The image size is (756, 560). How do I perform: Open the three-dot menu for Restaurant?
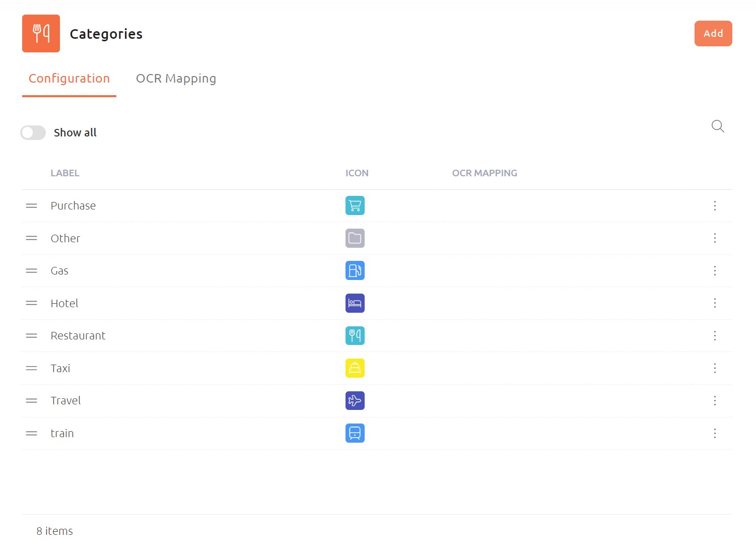[715, 335]
